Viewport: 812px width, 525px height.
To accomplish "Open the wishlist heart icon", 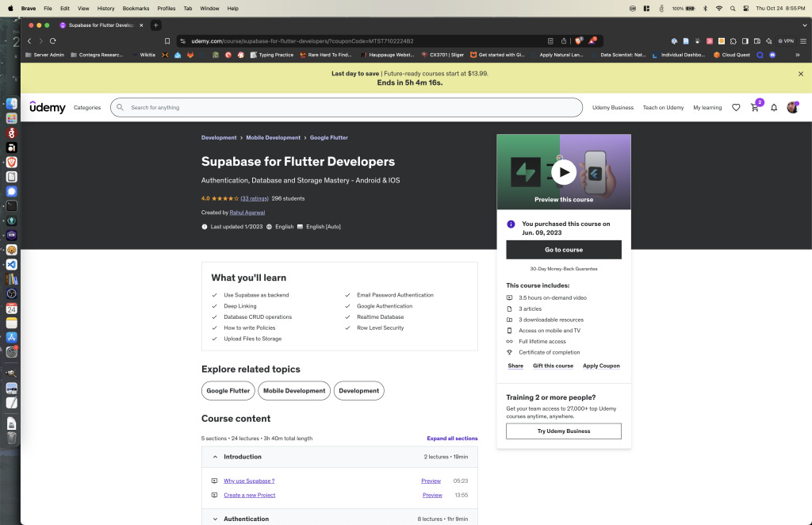I will [x=736, y=108].
